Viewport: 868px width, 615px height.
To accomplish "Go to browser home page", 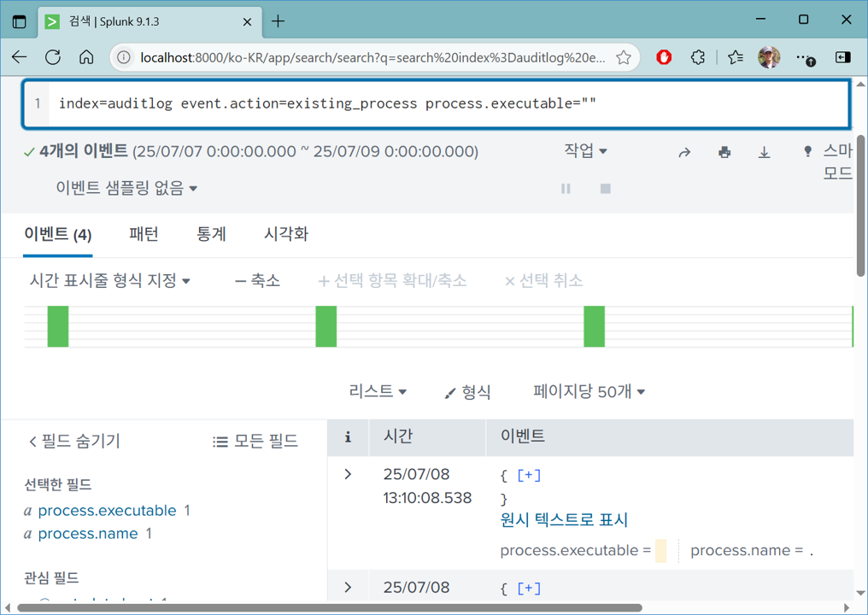I will pos(86,57).
